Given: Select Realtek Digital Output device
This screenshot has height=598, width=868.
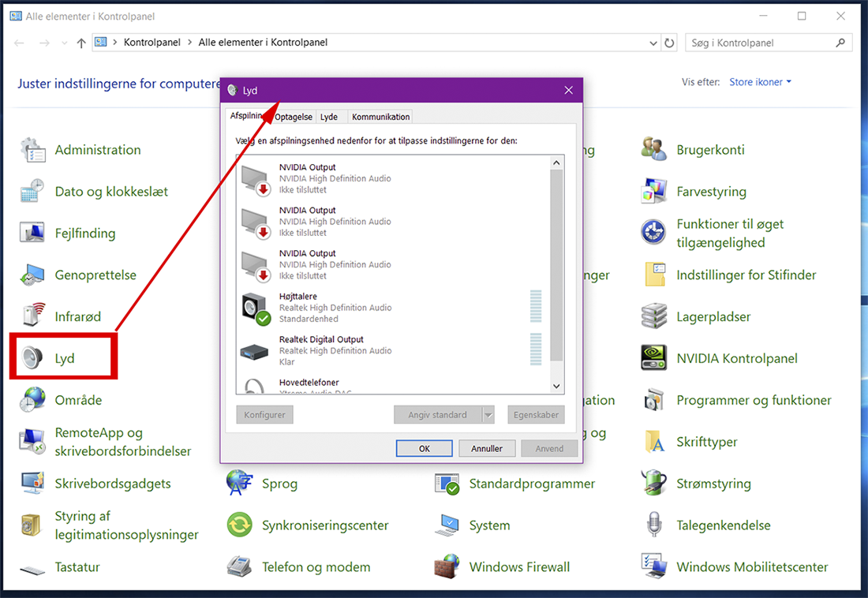Looking at the screenshot, I should tap(393, 350).
